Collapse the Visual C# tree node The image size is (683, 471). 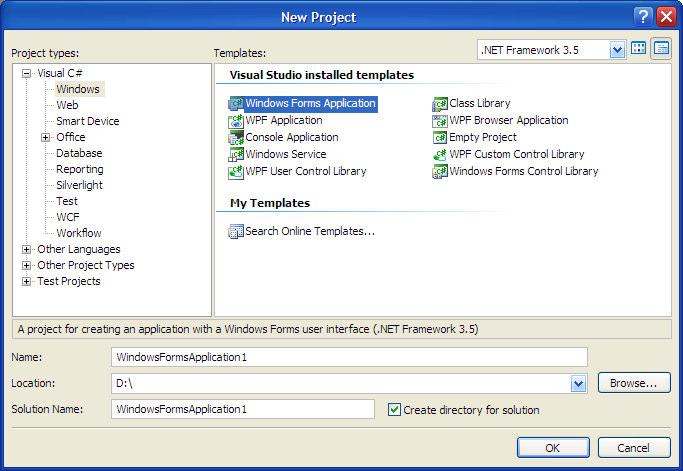pos(27,73)
